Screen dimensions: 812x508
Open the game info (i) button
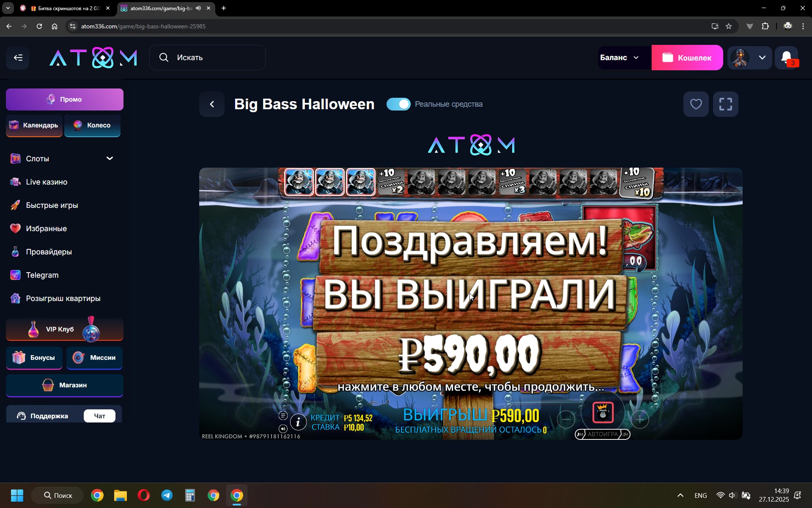point(298,422)
